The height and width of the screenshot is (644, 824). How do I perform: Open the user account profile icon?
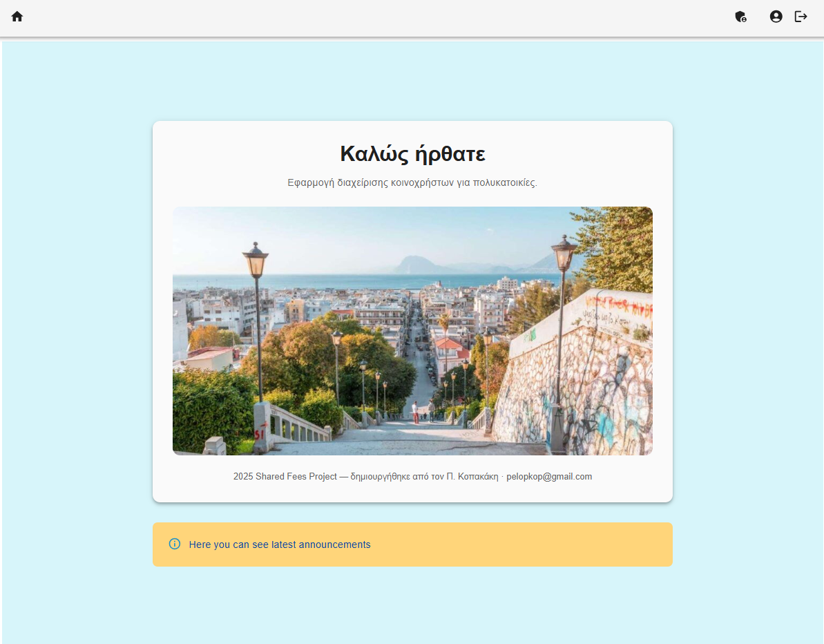[776, 17]
